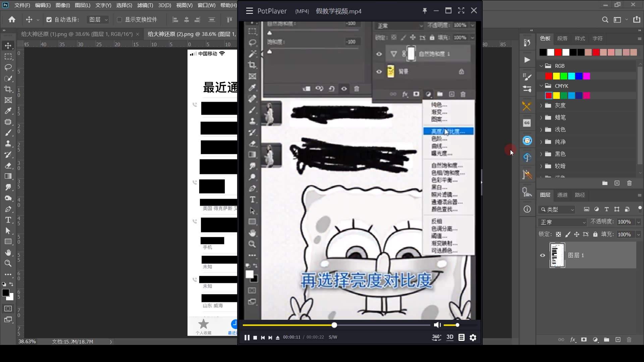The image size is (644, 362).
Task: Select the Eyedropper tool in Photoshop
Action: (x=8, y=111)
